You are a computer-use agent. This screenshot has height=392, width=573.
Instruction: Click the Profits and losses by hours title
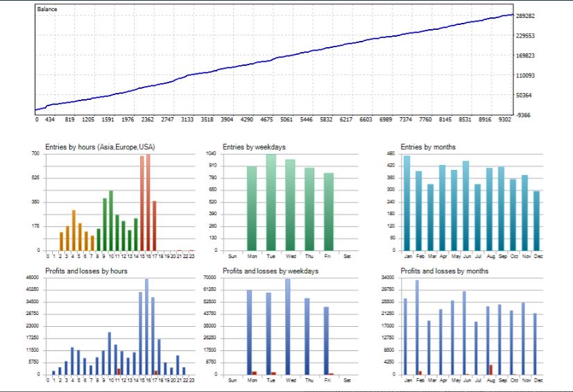pyautogui.click(x=86, y=271)
